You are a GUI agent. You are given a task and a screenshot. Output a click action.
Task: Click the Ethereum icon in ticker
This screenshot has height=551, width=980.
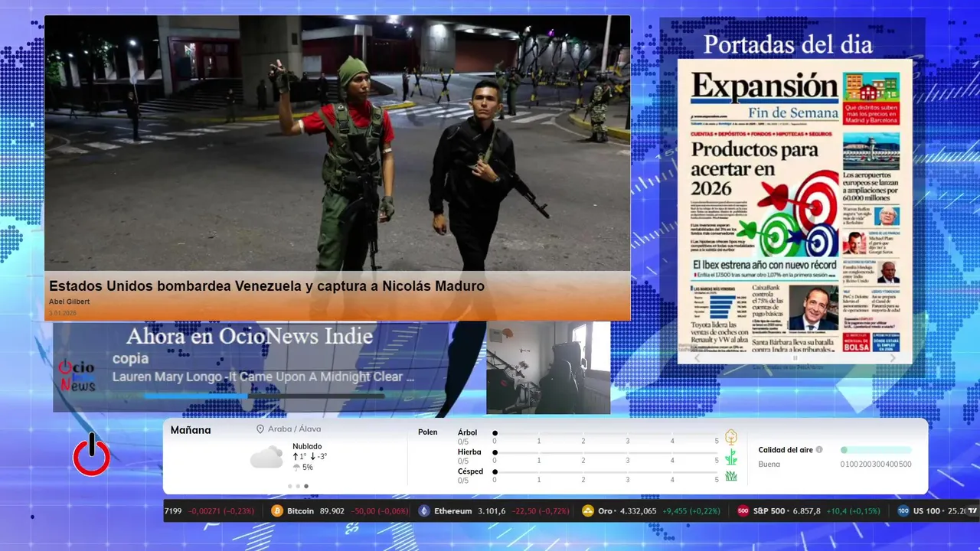point(424,511)
